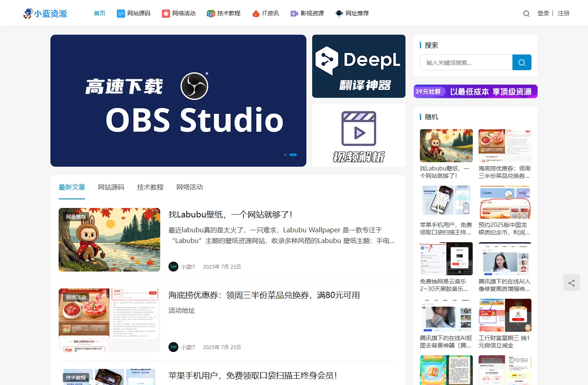Screen dimensions: 588x385
Task: Click the author name 小蓝IT under the Labubu article
Action: click(188, 267)
